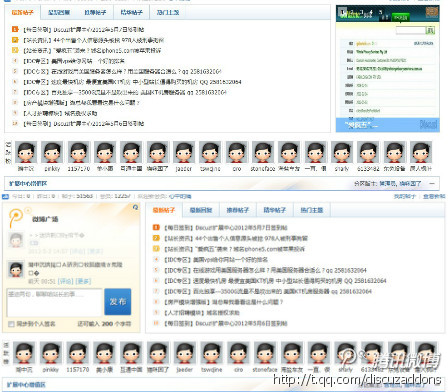Click the 发布 button in the weibo box
The width and height of the screenshot is (448, 392).
[x=118, y=302]
